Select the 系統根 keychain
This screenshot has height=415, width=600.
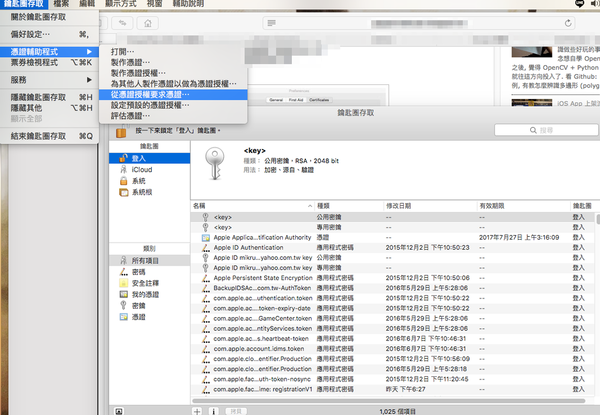coord(149,192)
